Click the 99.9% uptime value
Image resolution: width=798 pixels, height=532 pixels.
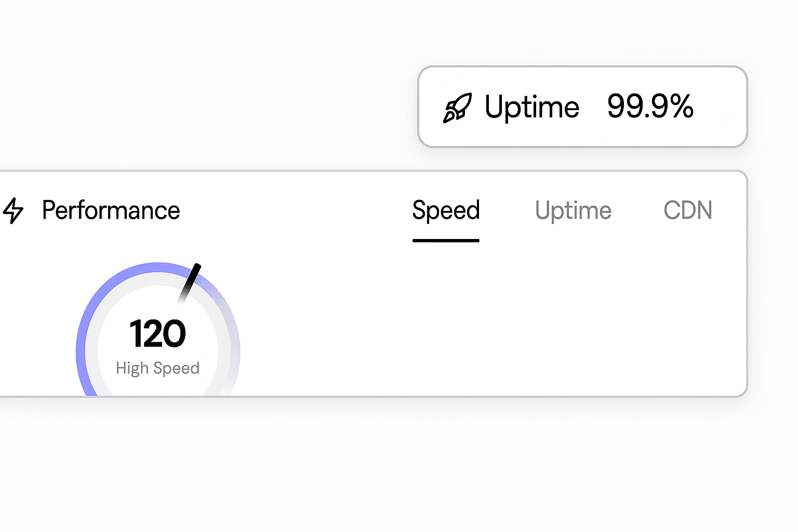(650, 107)
